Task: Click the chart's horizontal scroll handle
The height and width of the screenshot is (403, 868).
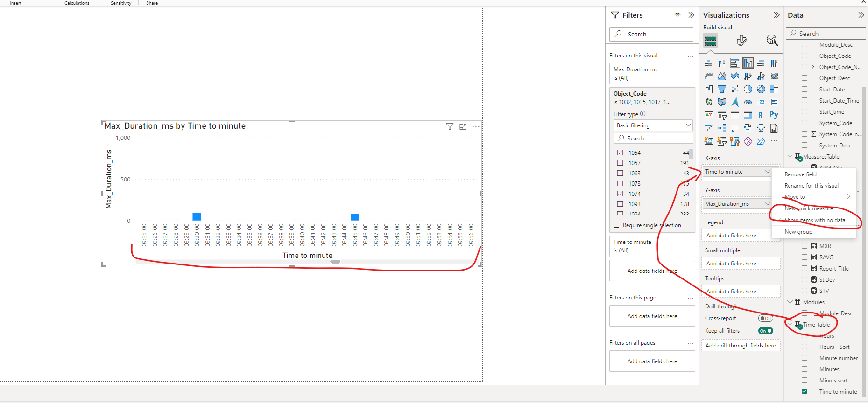Action: [335, 262]
